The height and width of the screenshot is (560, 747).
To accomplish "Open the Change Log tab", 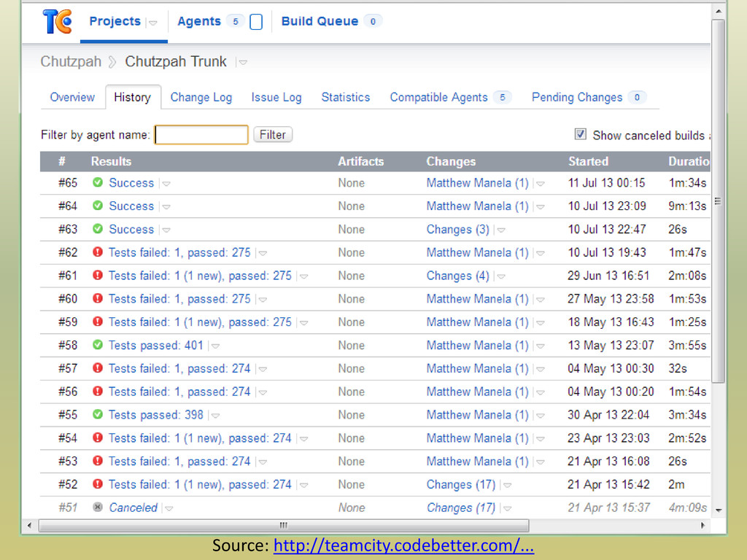I will (x=201, y=97).
